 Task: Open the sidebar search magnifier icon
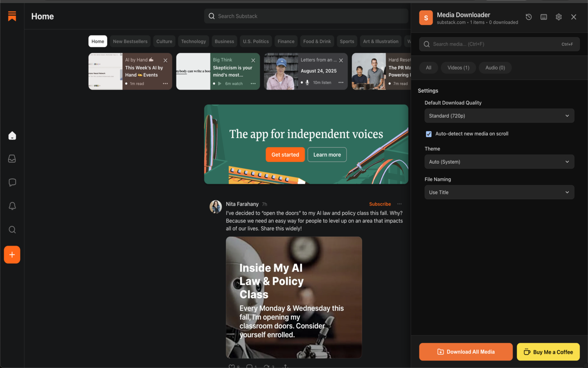12,230
